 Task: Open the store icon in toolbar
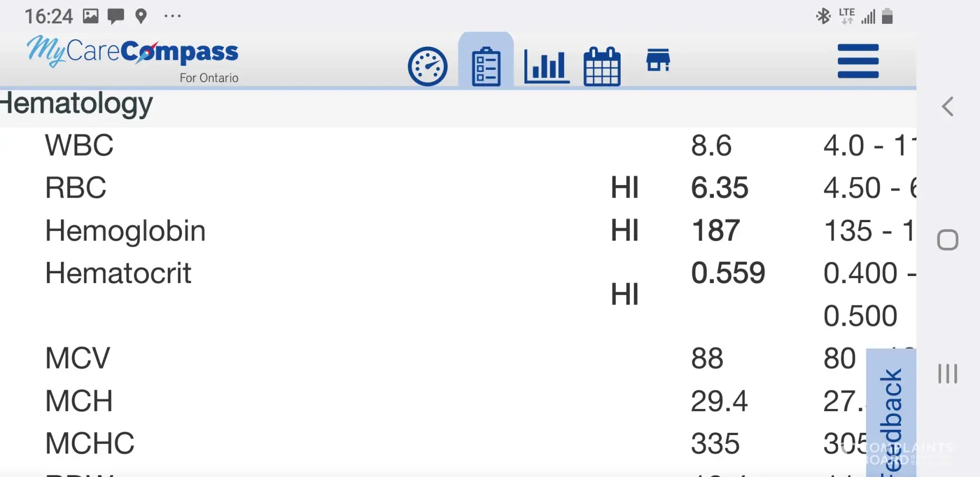[x=658, y=60]
